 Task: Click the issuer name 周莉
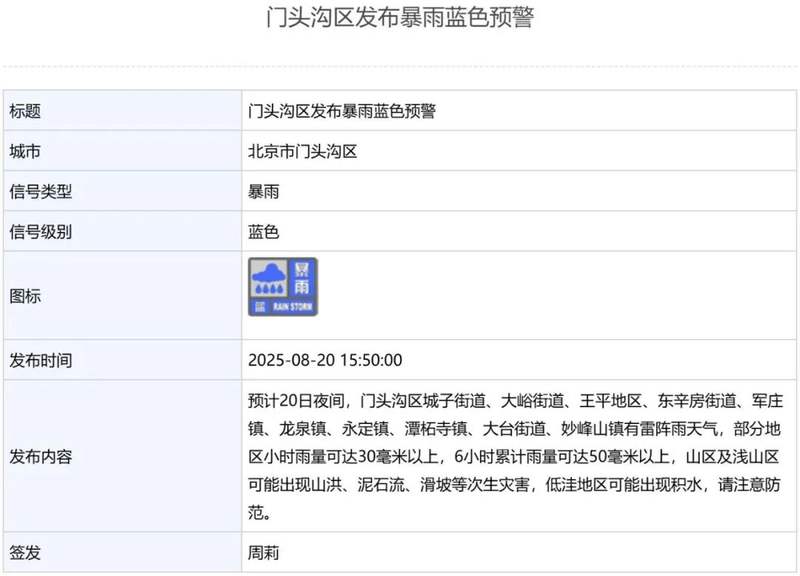(264, 552)
